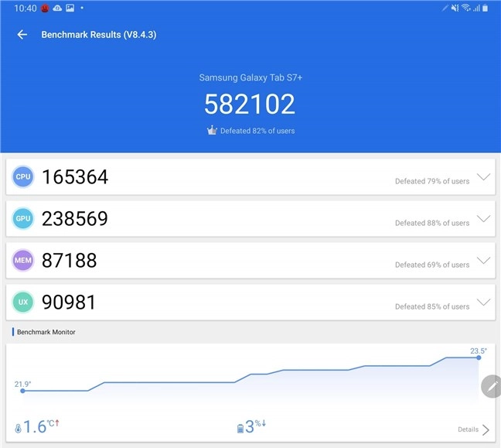The image size is (501, 448).
Task: Tap the status bar battery icon
Action: (x=485, y=8)
